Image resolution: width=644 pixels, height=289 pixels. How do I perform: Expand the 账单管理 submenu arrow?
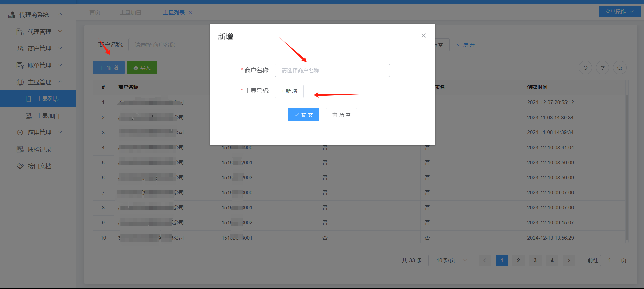coord(60,65)
